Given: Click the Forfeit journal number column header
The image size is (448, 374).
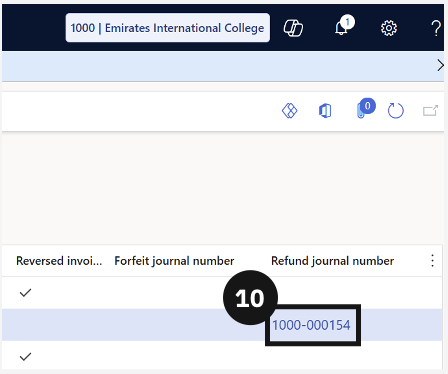Looking at the screenshot, I should point(174,261).
